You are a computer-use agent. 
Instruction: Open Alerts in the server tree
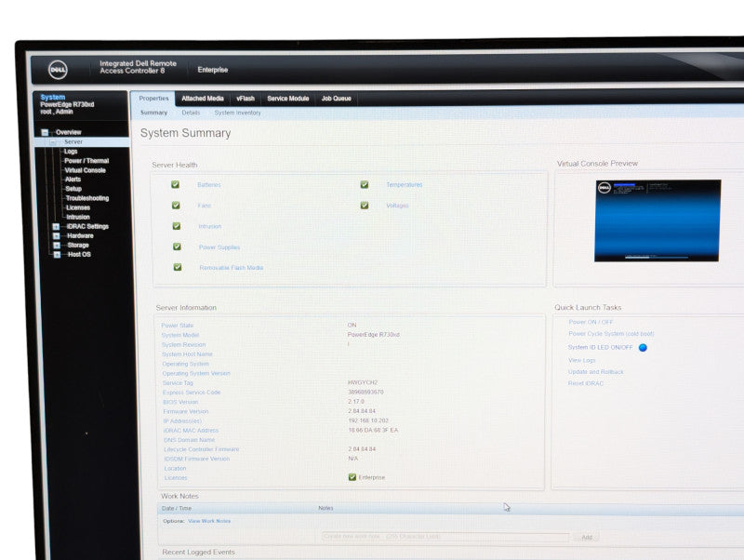tap(73, 180)
